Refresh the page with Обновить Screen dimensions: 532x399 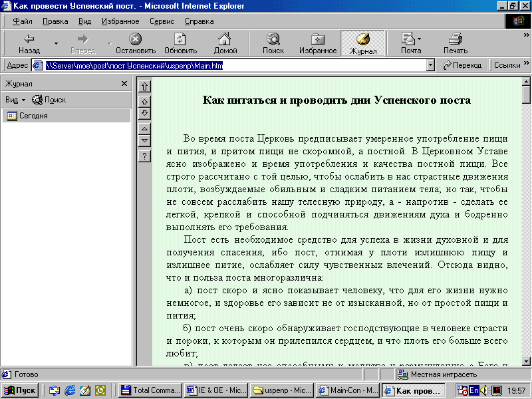(x=180, y=43)
